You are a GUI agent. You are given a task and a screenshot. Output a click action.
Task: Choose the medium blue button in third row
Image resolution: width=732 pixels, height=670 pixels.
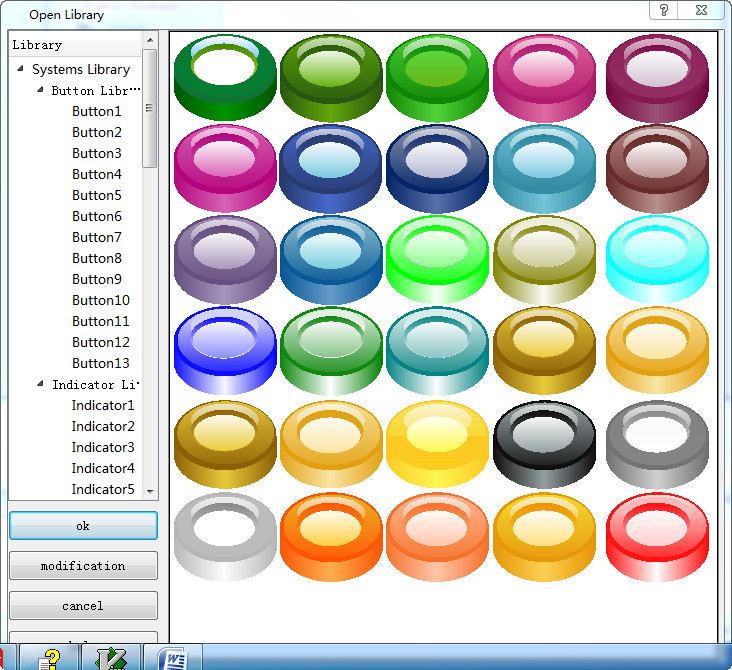click(x=331, y=259)
